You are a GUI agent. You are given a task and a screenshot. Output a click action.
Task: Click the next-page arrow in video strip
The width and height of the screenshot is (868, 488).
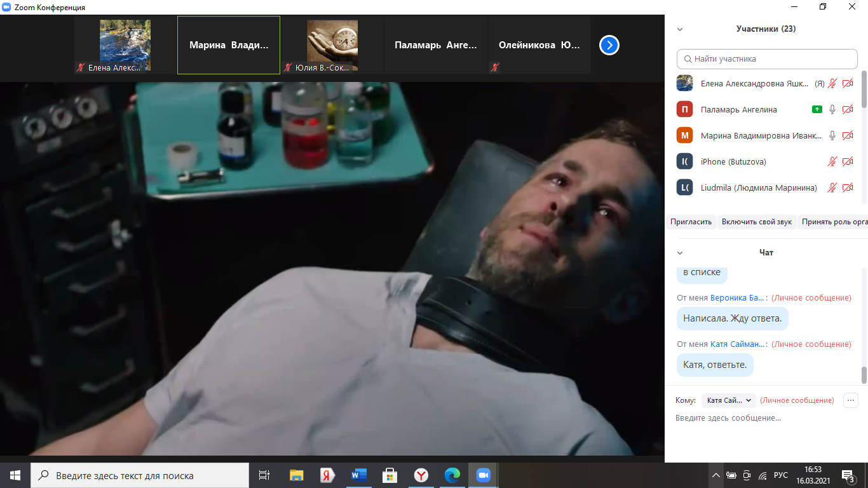[609, 45]
